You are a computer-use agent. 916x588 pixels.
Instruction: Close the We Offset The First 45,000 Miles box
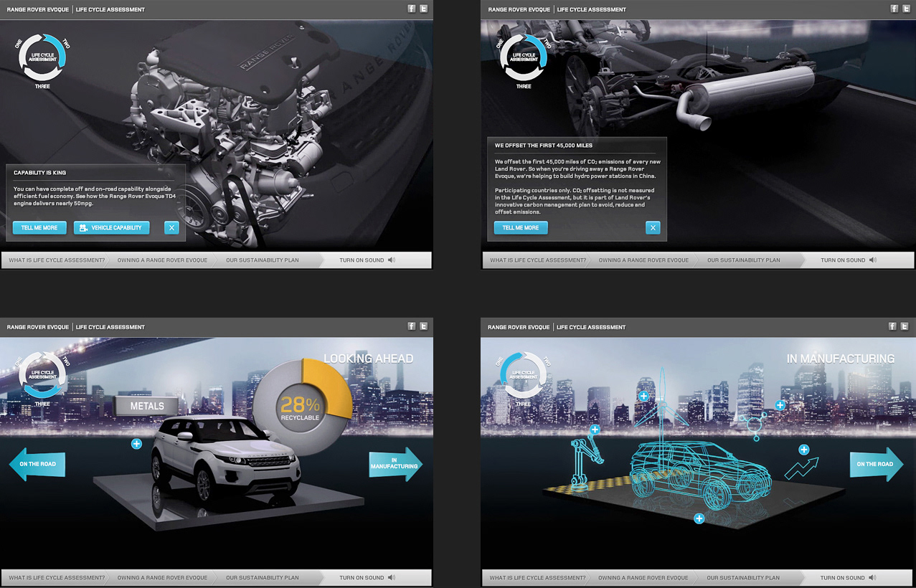653,228
